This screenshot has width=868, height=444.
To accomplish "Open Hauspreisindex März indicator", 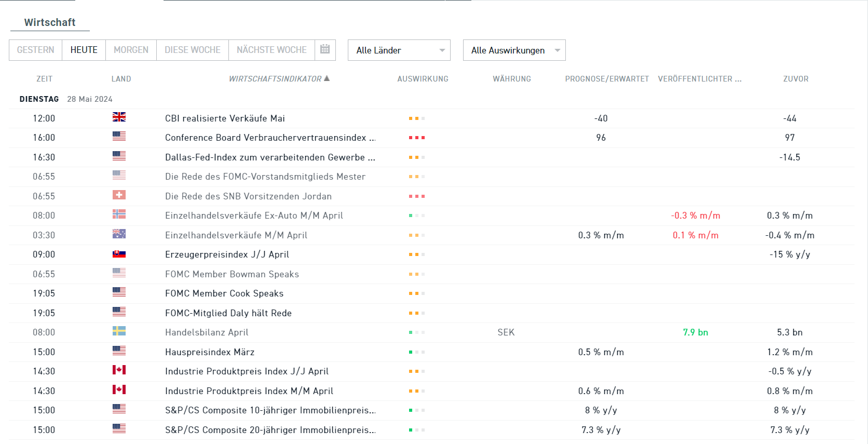I will coord(210,352).
